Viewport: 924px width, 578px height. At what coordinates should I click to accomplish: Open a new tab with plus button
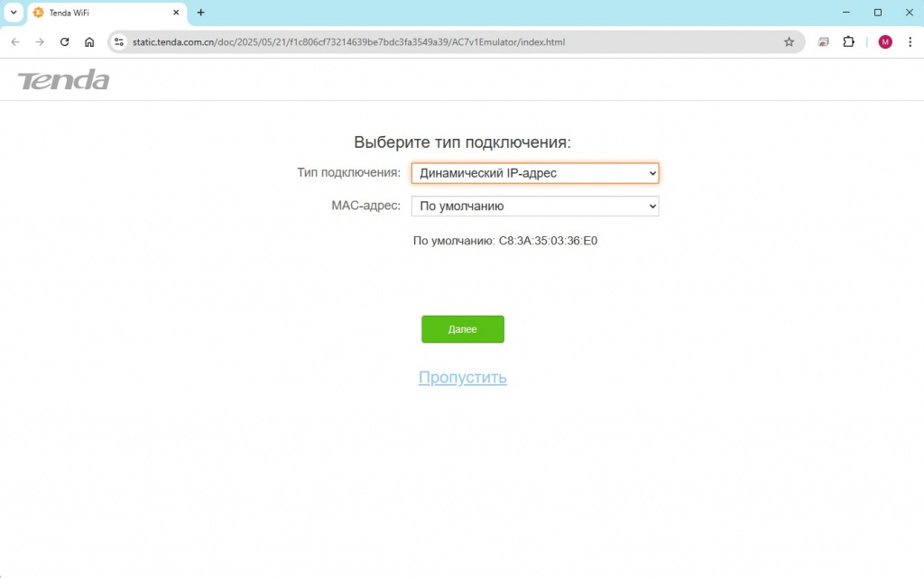(x=201, y=13)
